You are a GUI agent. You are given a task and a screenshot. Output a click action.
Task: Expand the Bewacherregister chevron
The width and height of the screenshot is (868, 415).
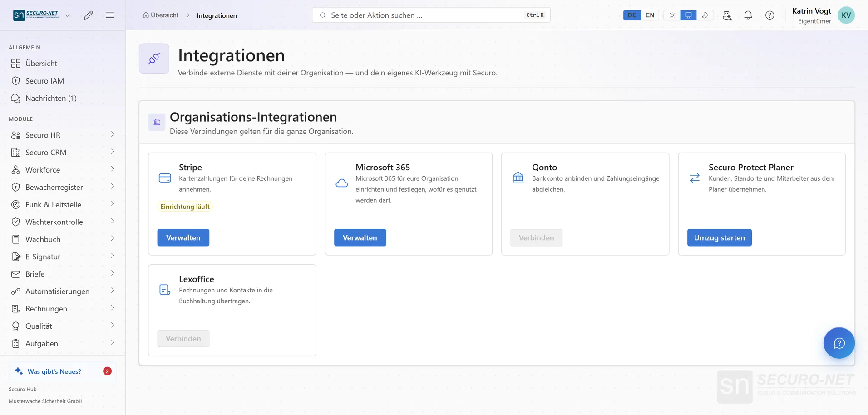coord(112,186)
